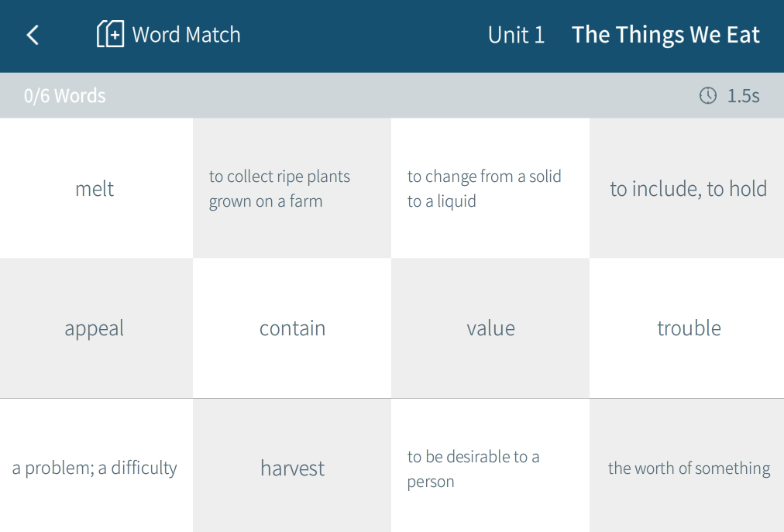
Task: Select 'the worth of something' definition
Action: (x=688, y=468)
